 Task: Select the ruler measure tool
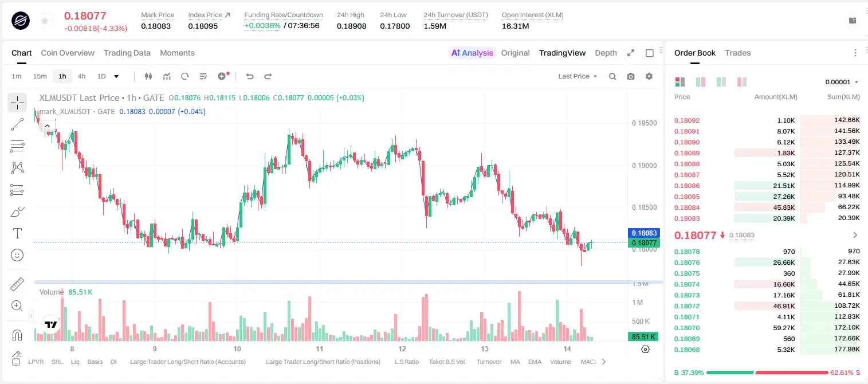coord(17,284)
